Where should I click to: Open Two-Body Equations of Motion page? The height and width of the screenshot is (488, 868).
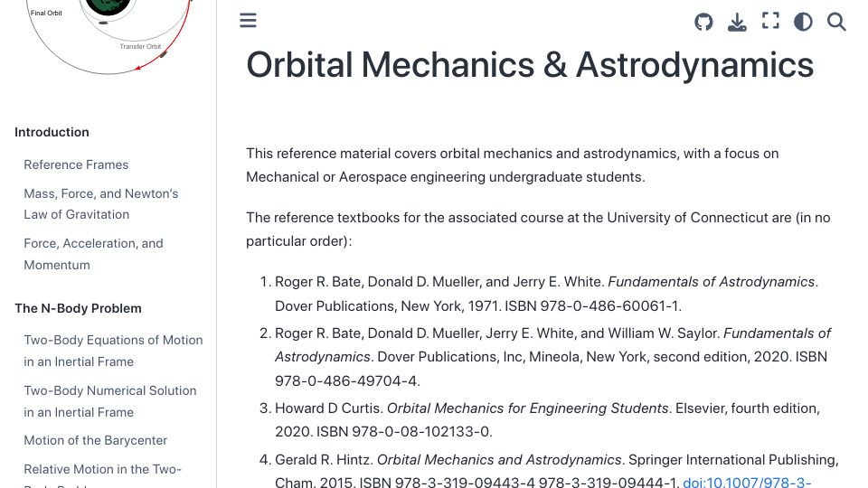tap(113, 351)
